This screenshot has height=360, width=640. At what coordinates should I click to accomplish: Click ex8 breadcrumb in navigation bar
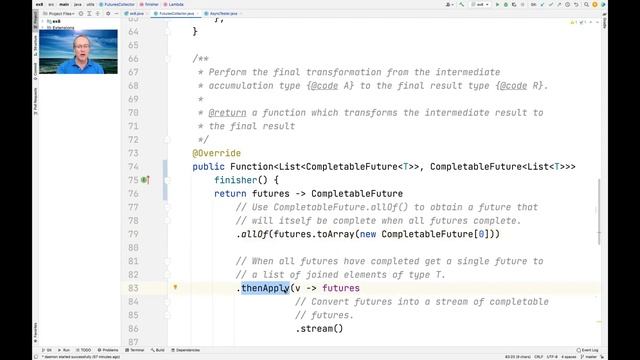tap(39, 4)
